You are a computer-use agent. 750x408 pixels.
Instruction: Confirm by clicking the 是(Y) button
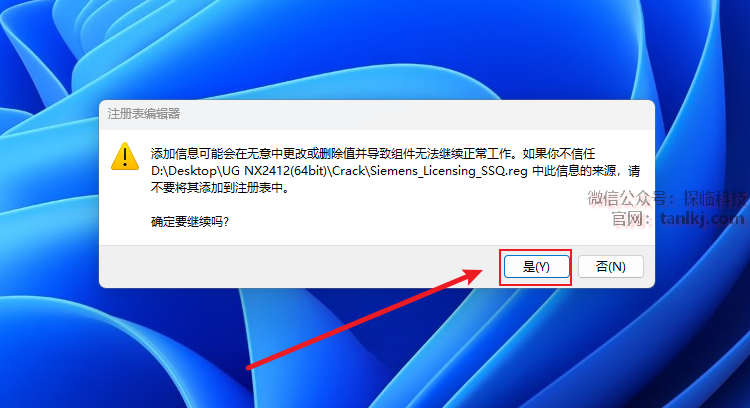[x=536, y=266]
